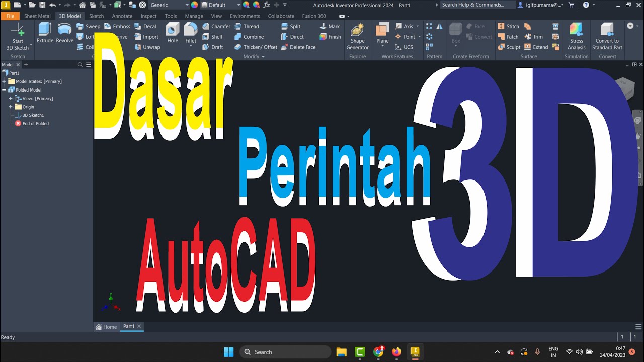Open the Default appearance dropdown

221,5
